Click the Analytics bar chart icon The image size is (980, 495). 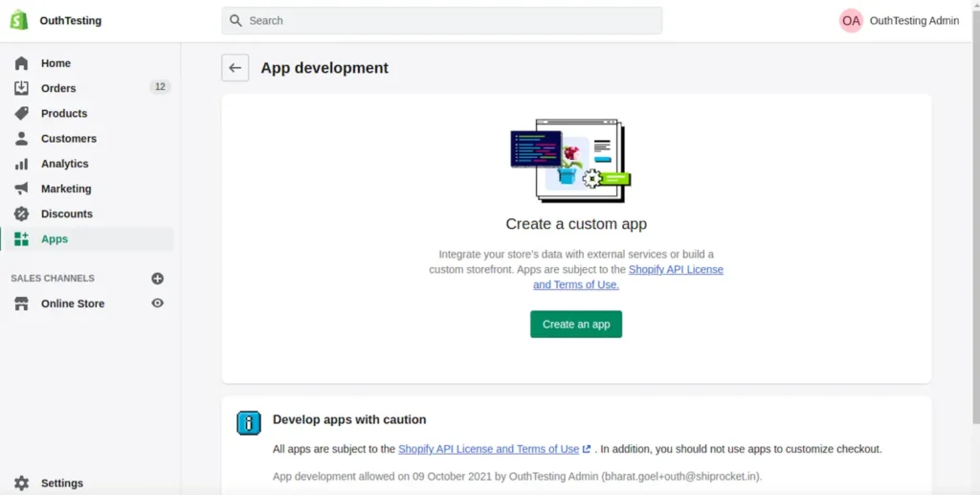[x=21, y=164]
